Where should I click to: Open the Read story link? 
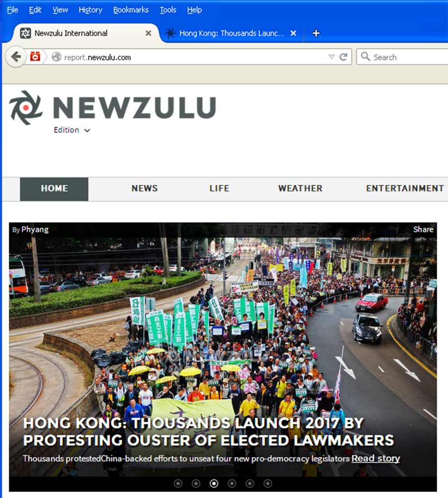(x=375, y=458)
